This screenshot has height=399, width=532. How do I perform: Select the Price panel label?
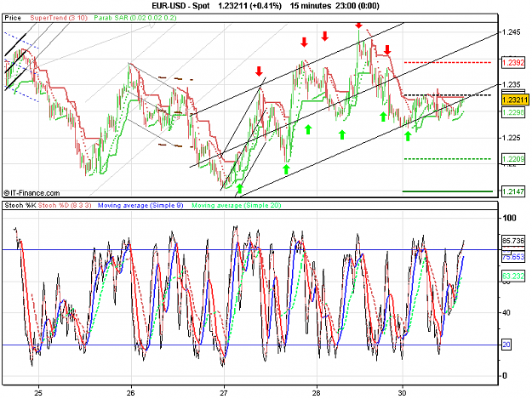(13, 18)
